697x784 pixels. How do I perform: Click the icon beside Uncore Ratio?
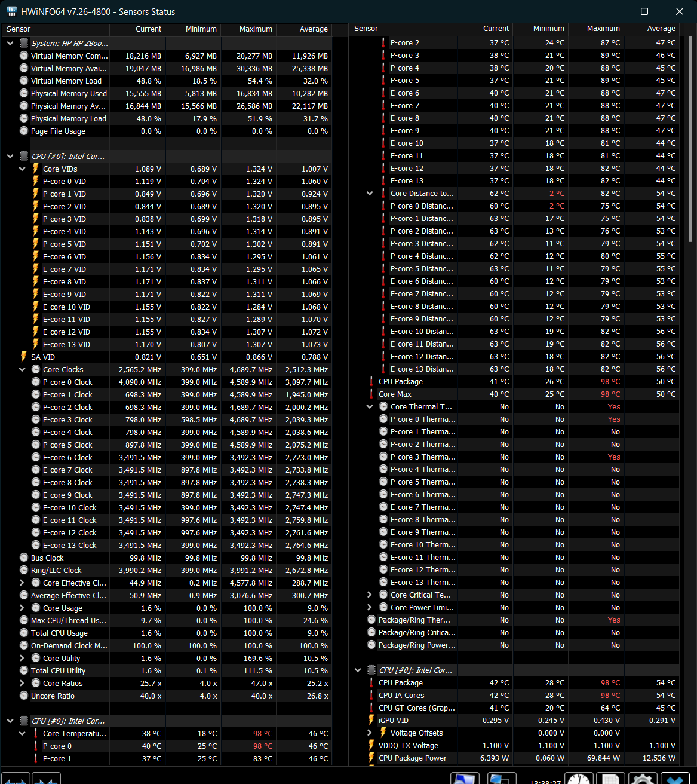(x=24, y=696)
